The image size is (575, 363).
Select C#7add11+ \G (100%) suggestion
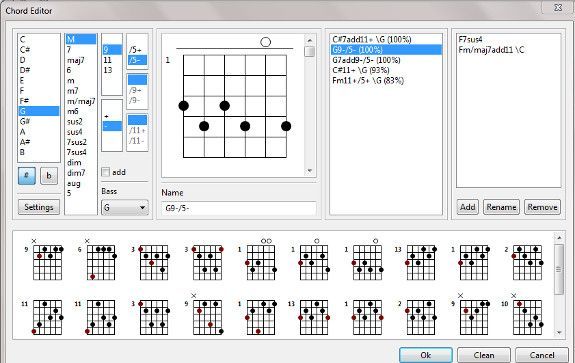point(386,39)
